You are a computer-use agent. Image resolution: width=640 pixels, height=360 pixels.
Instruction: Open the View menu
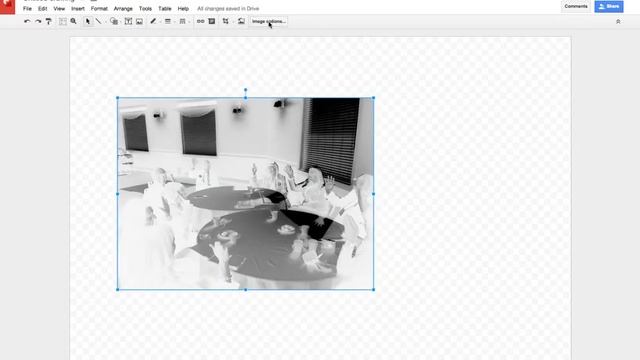coord(59,9)
